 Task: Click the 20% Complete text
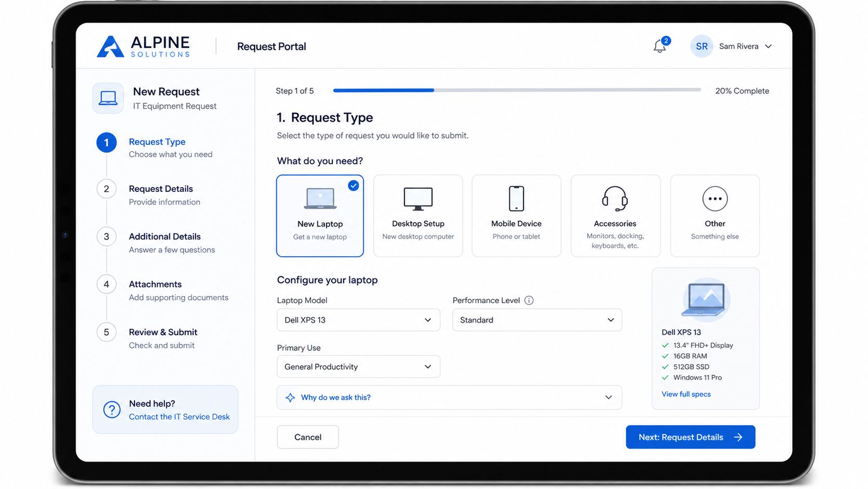coord(742,91)
